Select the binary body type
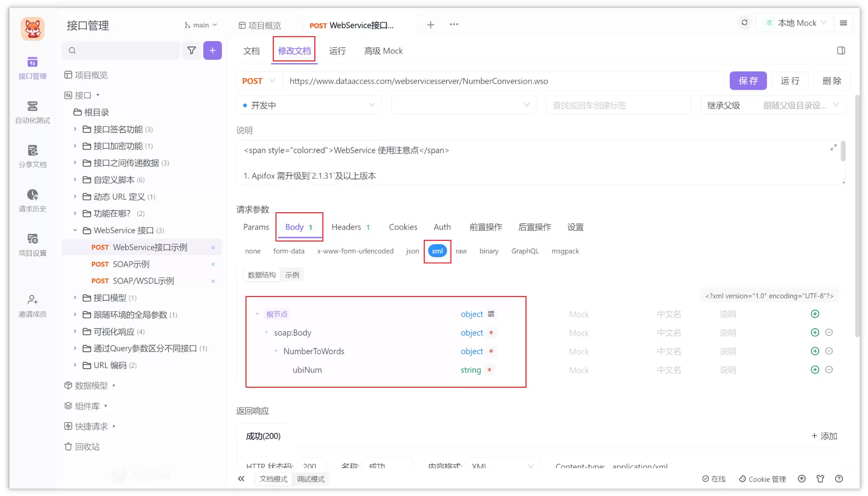868x496 pixels. click(489, 251)
